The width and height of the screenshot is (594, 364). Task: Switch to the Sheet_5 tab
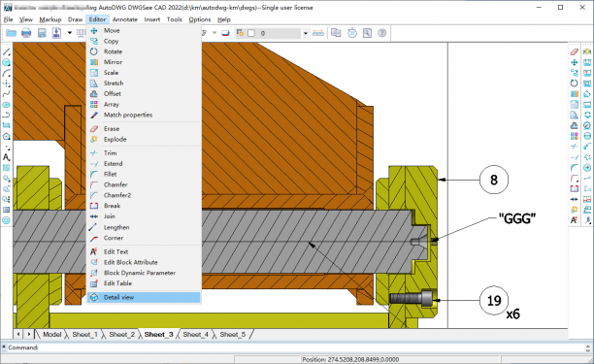tap(233, 335)
